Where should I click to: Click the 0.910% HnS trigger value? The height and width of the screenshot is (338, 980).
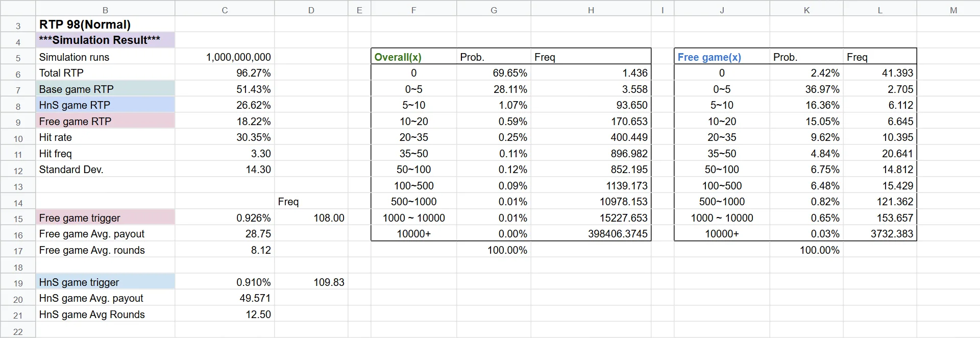click(225, 282)
